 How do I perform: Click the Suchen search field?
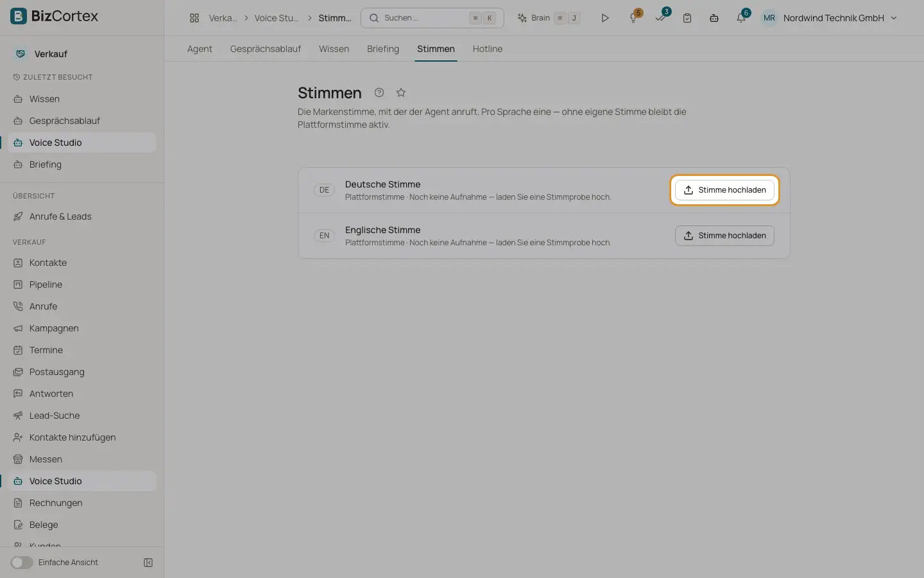[x=432, y=18]
